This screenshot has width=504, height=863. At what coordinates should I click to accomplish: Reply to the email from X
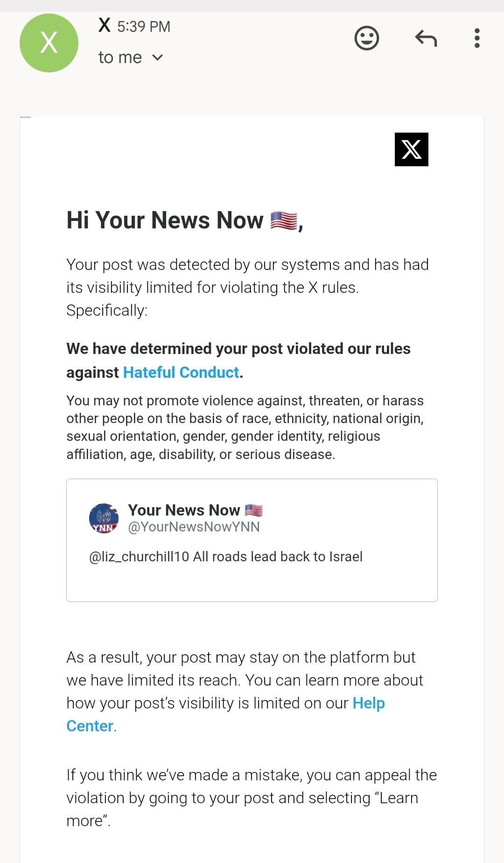426,38
